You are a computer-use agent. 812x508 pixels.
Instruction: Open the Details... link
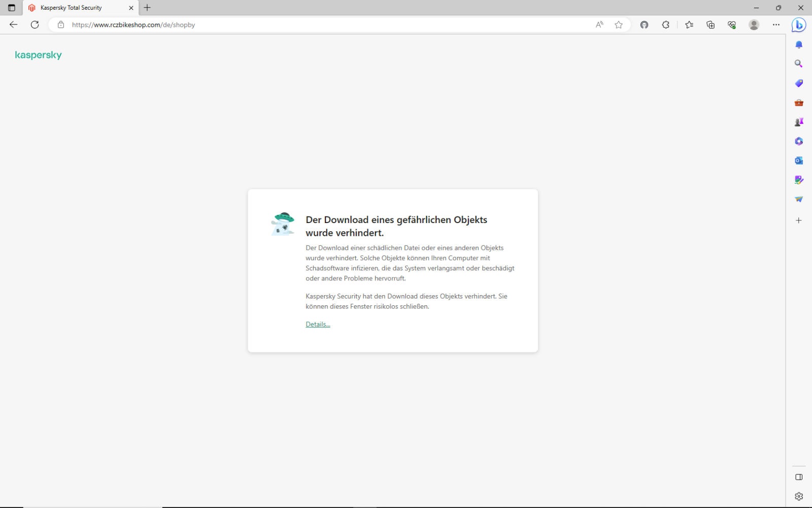click(x=318, y=324)
